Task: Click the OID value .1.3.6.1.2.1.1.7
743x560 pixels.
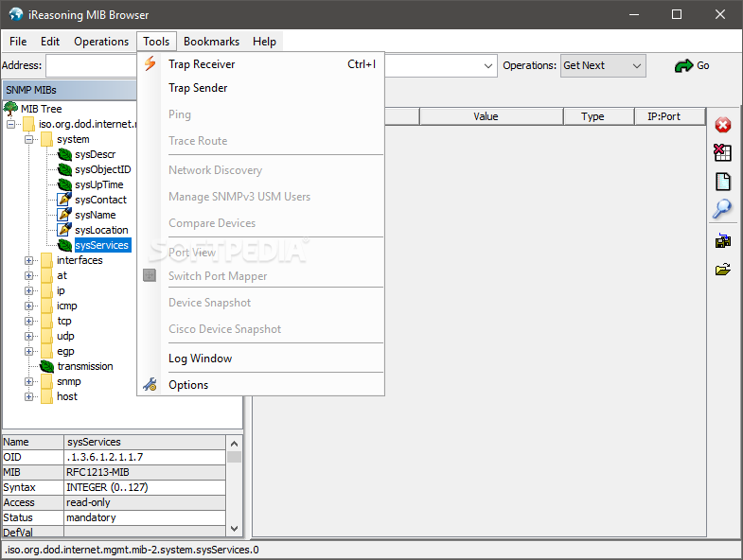Action: (145, 457)
